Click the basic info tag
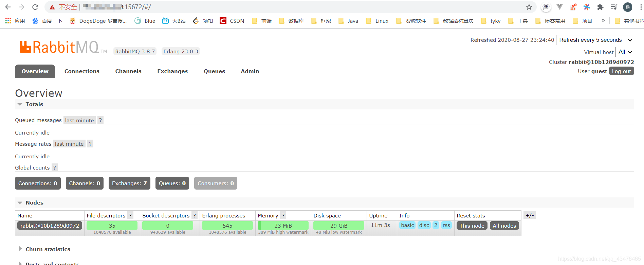Image resolution: width=644 pixels, height=265 pixels. coord(407,225)
